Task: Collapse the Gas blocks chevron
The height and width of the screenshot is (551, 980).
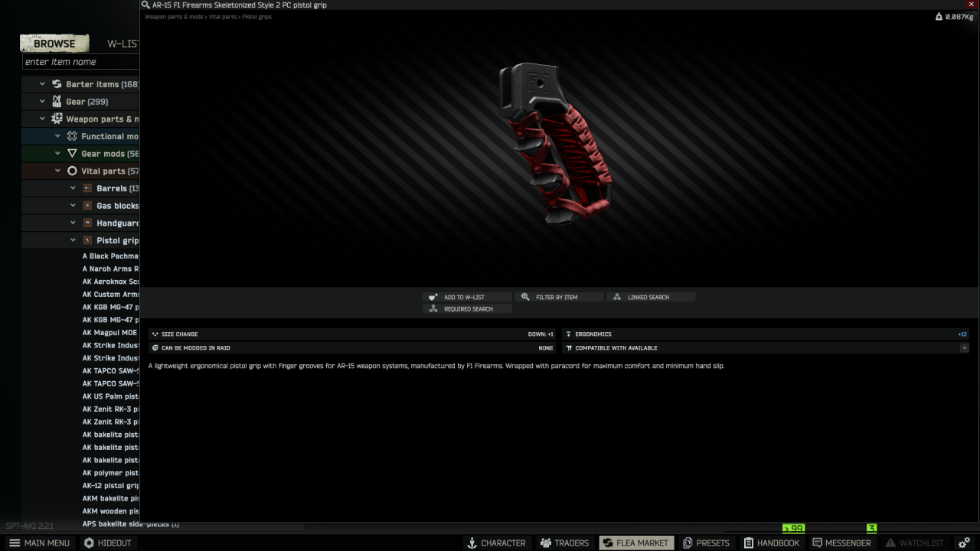Action: click(x=73, y=205)
